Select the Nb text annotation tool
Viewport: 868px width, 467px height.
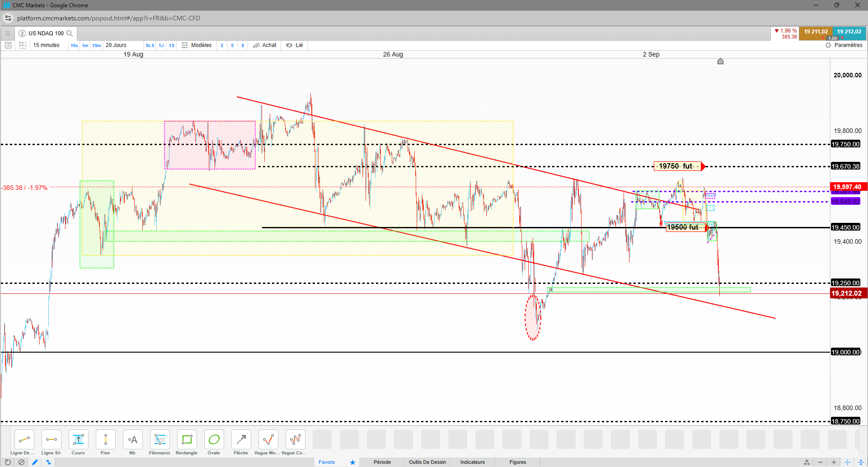(x=132, y=443)
